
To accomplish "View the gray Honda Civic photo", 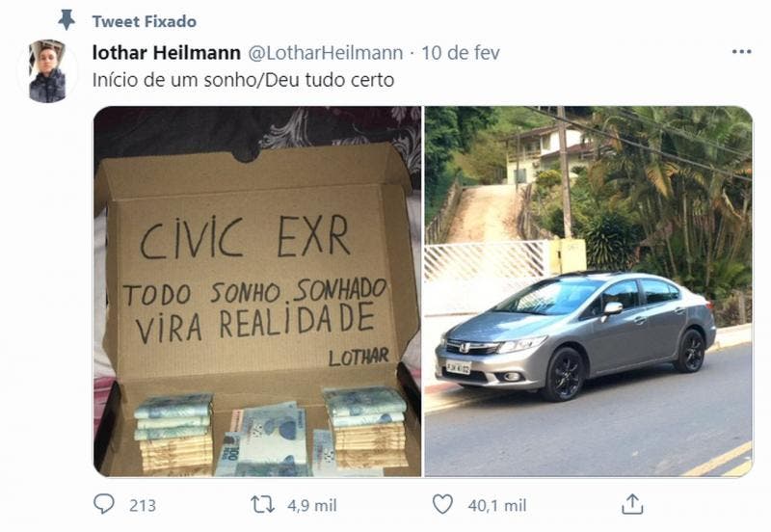I will (x=589, y=291).
